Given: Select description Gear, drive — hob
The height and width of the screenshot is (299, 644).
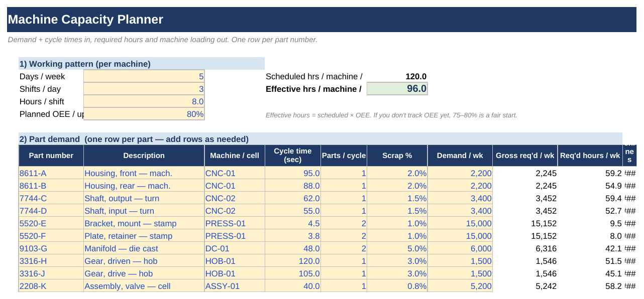Looking at the screenshot, I should (x=144, y=273).
